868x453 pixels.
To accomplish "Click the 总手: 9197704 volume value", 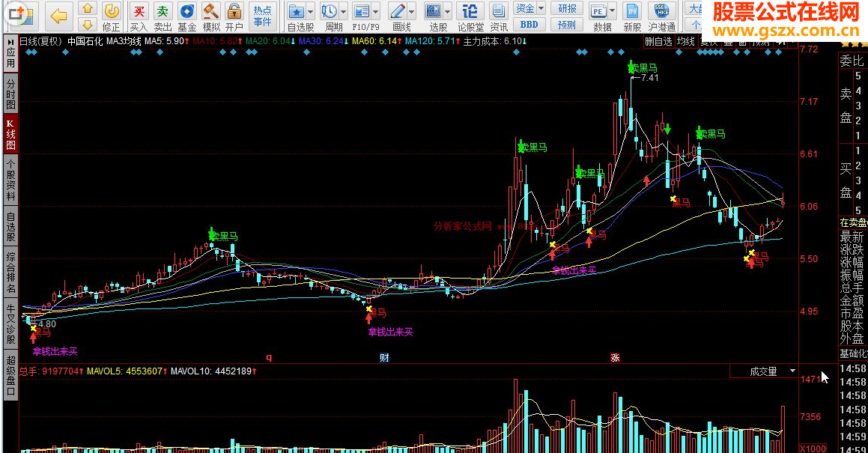I will pyautogui.click(x=52, y=371).
